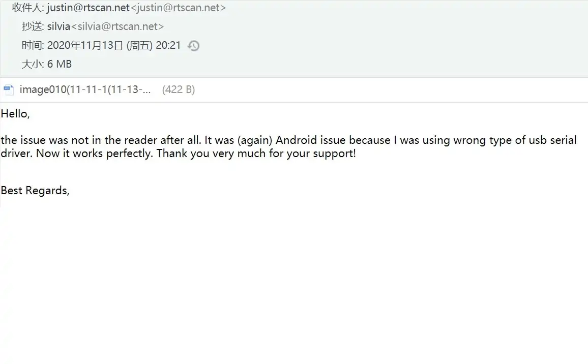Click the sent time 20:21
Image resolution: width=588 pixels, height=364 pixels.
pos(168,45)
